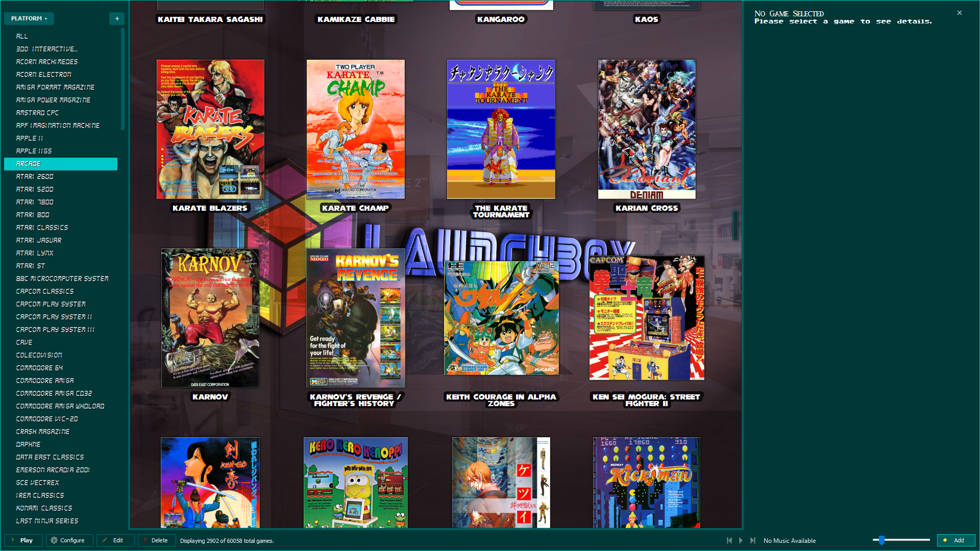
Task: Select the Karate Blazers game cover
Action: coord(210,129)
